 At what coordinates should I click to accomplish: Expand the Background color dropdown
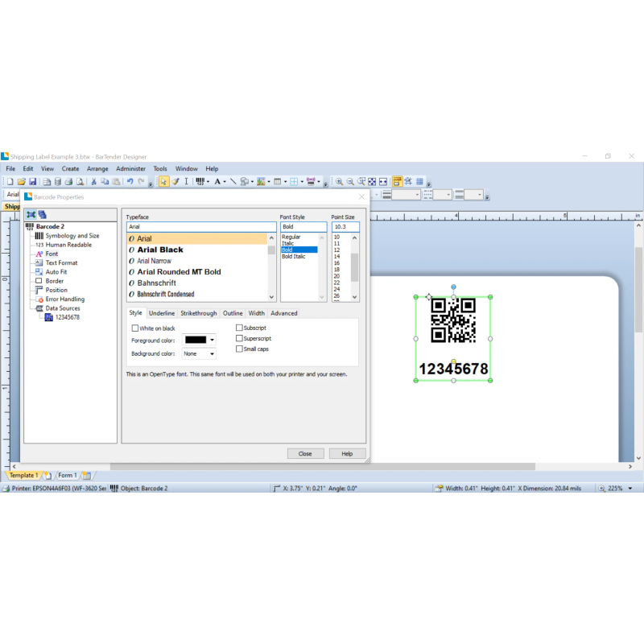[x=212, y=354]
